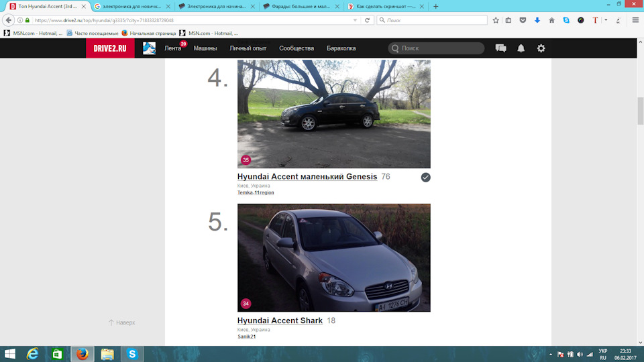Open the site settings gear icon
This screenshot has height=362, width=644.
(x=541, y=48)
